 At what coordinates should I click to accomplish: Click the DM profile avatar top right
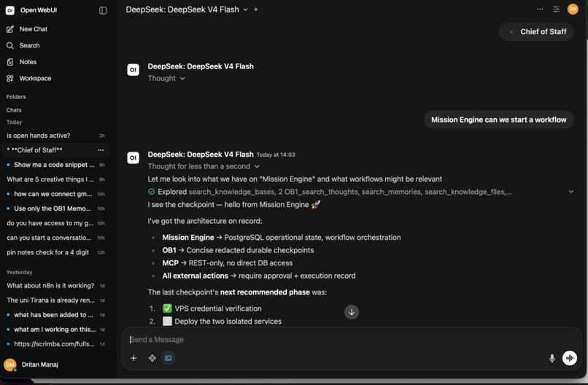click(573, 9)
